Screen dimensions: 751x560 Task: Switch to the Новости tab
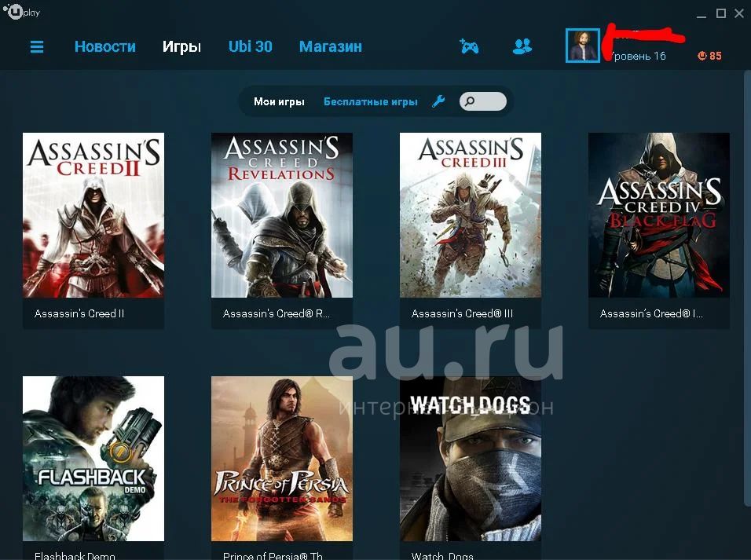[x=105, y=46]
